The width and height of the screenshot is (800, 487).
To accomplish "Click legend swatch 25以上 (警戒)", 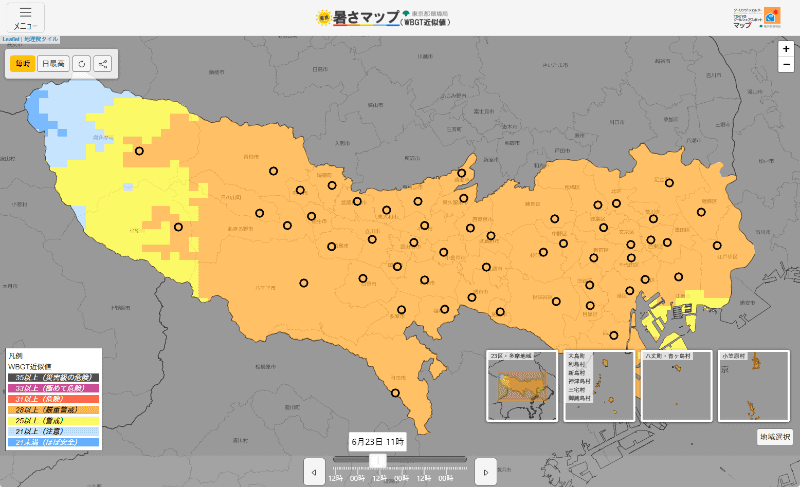I will (53, 421).
